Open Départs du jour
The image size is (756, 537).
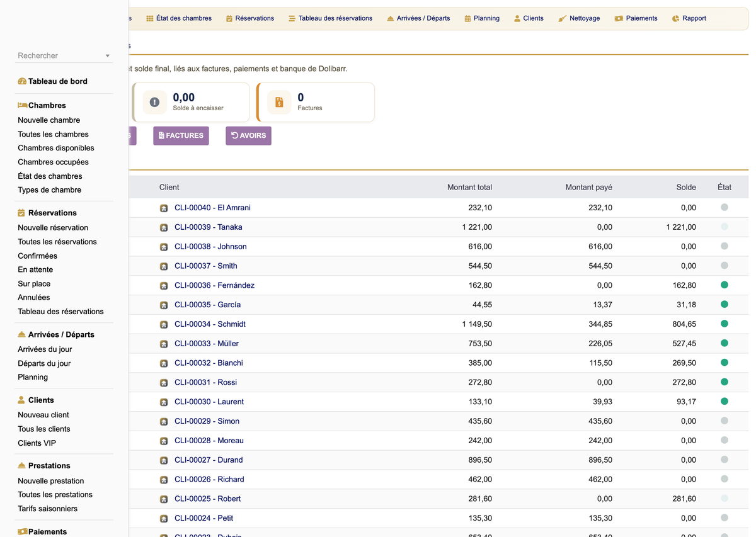click(44, 363)
